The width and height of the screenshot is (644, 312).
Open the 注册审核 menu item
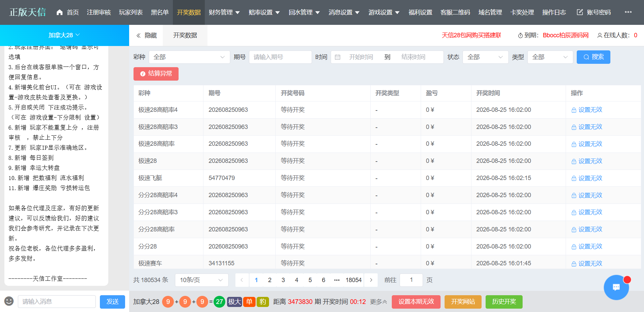coord(99,12)
